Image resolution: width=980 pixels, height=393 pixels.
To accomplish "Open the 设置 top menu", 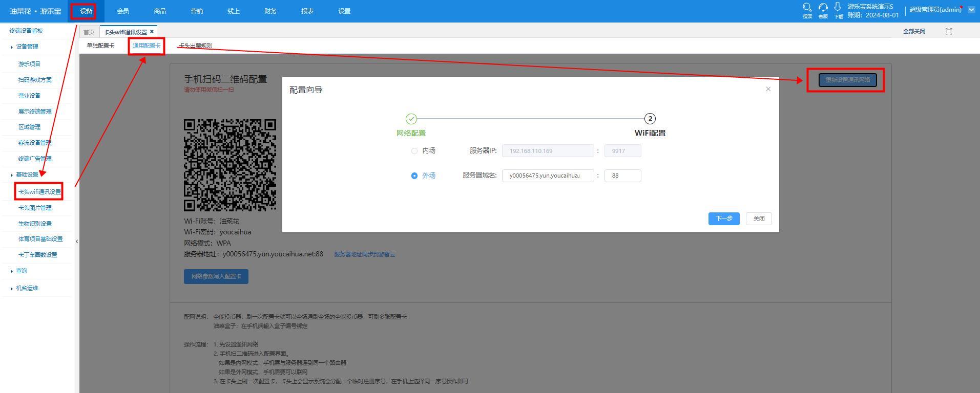I will click(344, 11).
